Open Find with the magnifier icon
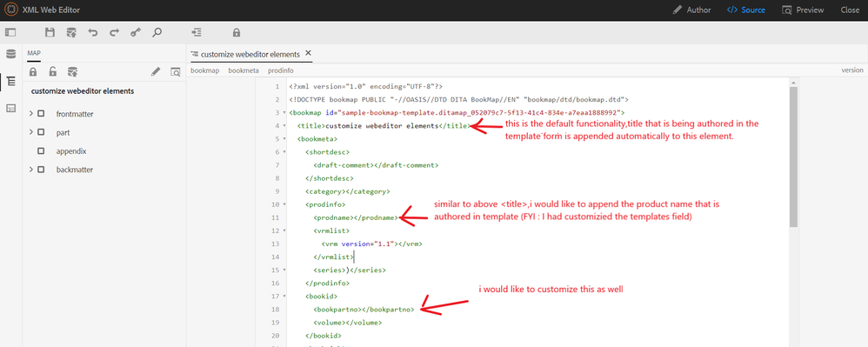The height and width of the screenshot is (347, 868). (157, 33)
